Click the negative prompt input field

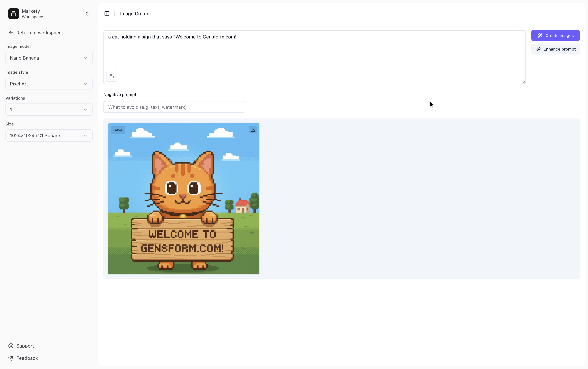pos(173,107)
